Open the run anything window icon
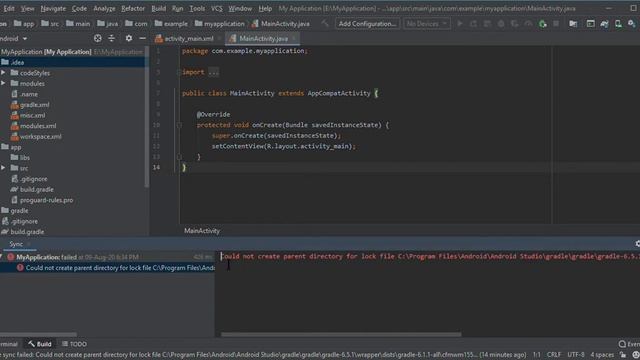The image size is (640, 360). pos(591,24)
